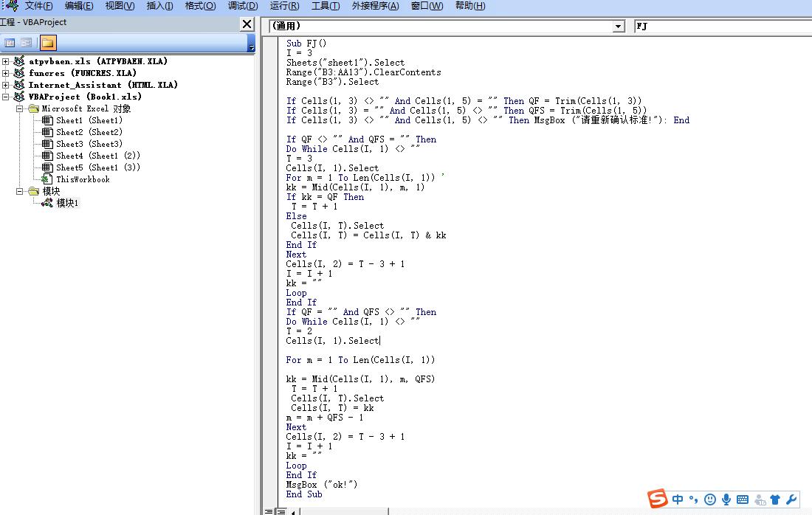
Task: Expand the Internet_Assistant project node
Action: point(6,85)
